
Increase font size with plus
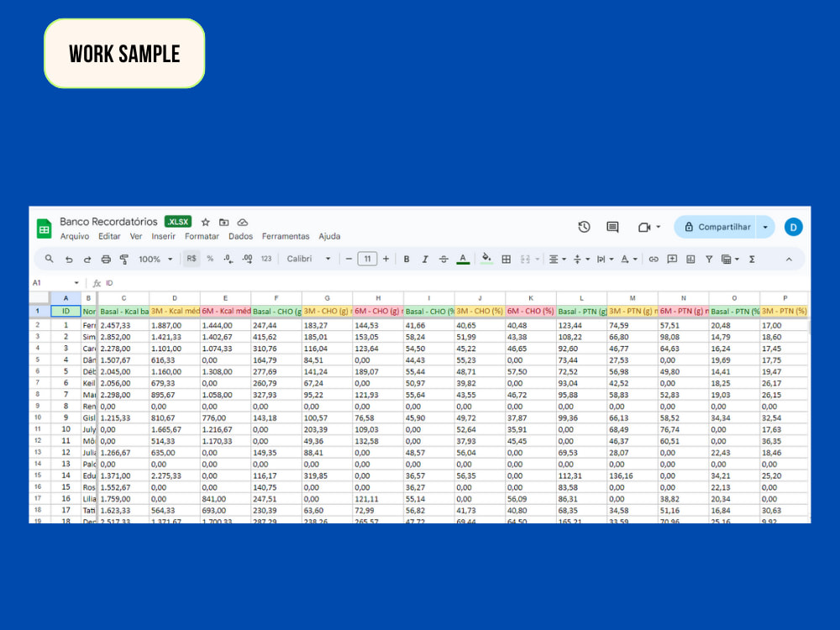(386, 259)
